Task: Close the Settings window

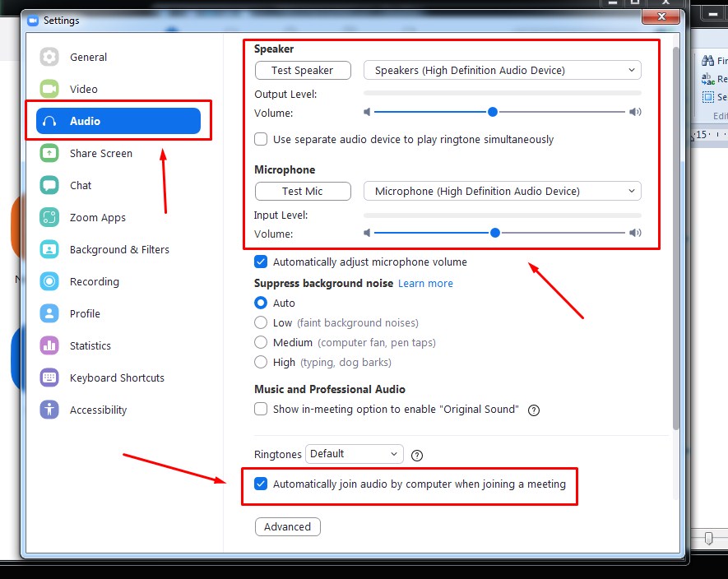Action: (661, 16)
